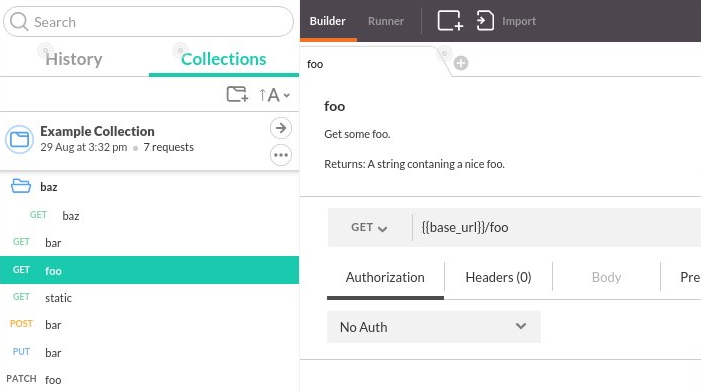Screen dimensions: 701x392
Task: Switch to the Builder view
Action: (328, 21)
